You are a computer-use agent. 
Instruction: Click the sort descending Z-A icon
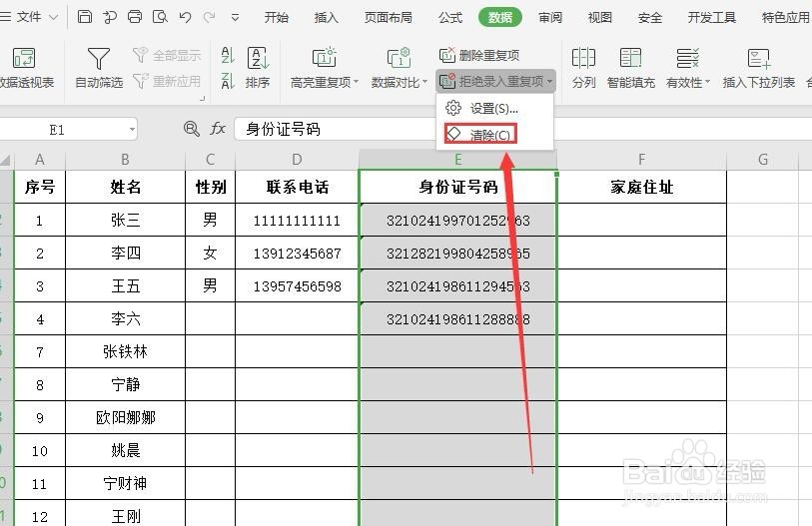pyautogui.click(x=228, y=81)
